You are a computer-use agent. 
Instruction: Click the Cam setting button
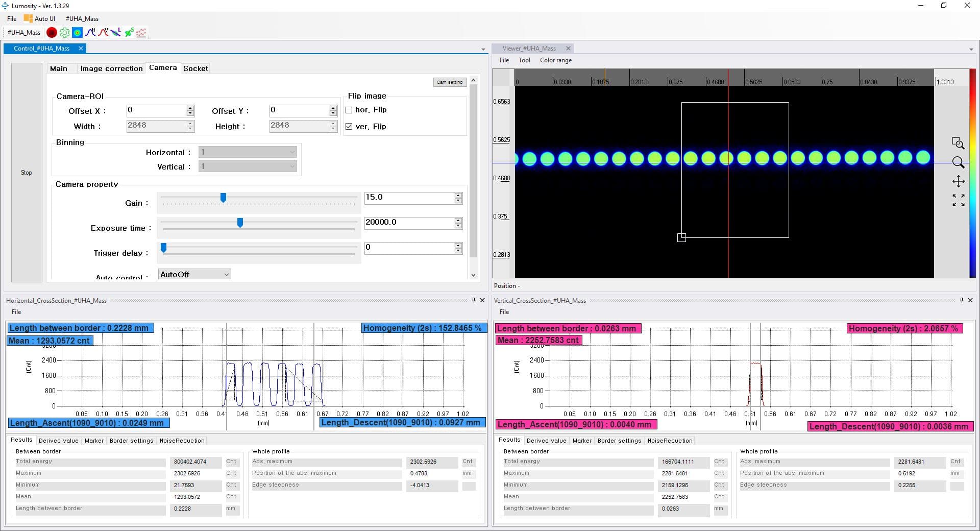tap(450, 82)
